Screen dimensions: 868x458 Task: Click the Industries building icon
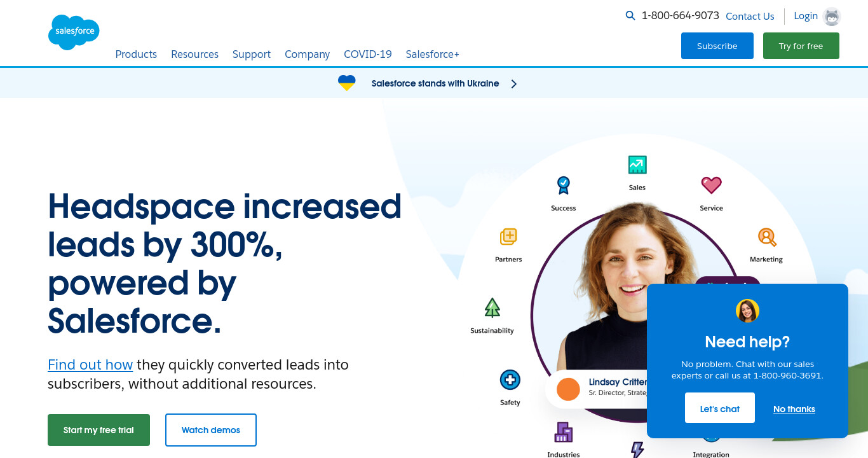click(564, 433)
